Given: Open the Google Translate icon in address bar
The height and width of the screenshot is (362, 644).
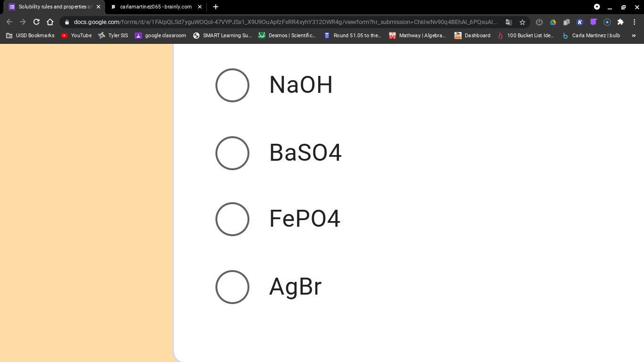Looking at the screenshot, I should pos(509,22).
